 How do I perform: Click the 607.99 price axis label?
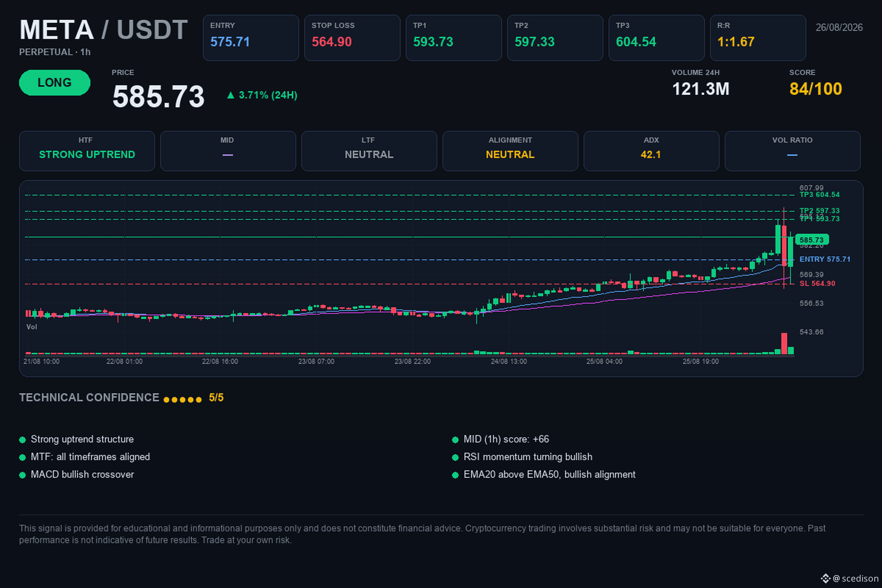tap(811, 187)
